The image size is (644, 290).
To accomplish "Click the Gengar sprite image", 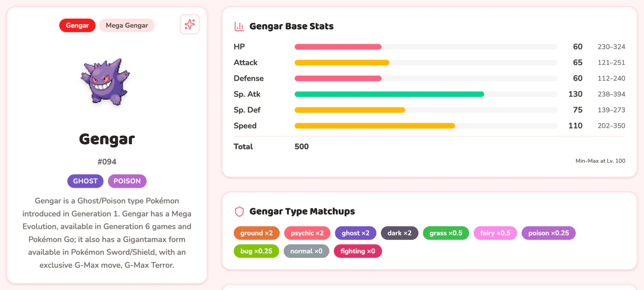I will click(x=105, y=82).
